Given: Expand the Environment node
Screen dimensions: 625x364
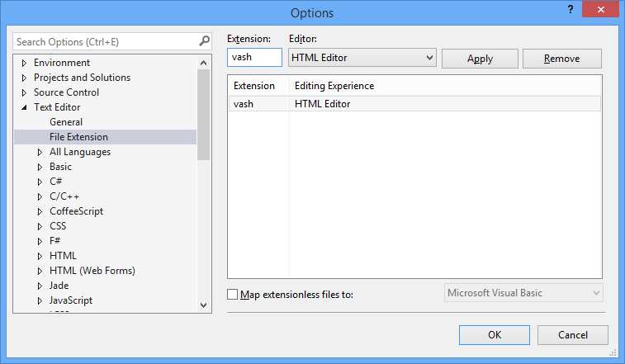Looking at the screenshot, I should pos(24,63).
